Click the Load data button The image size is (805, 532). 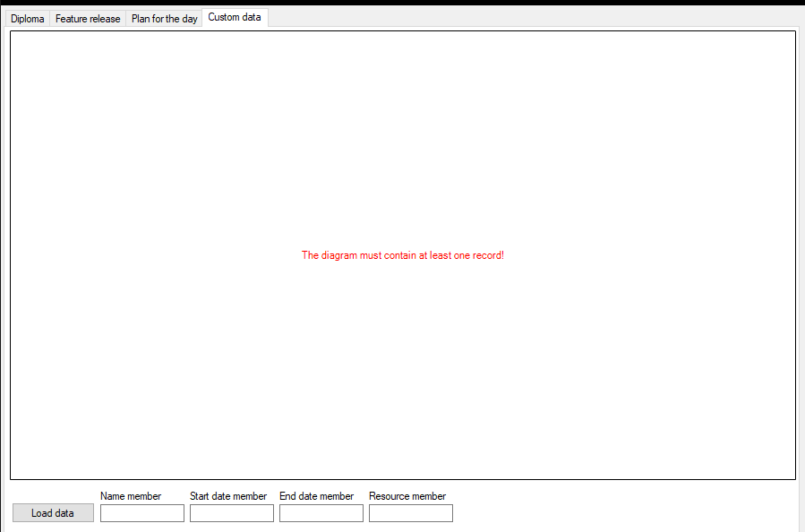[54, 513]
